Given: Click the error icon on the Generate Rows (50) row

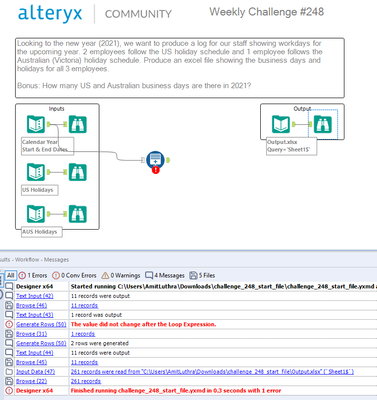Looking at the screenshot, I should coord(9,324).
